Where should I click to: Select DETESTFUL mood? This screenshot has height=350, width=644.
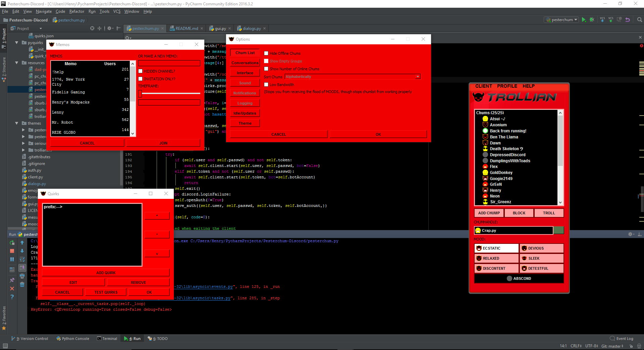pos(542,268)
